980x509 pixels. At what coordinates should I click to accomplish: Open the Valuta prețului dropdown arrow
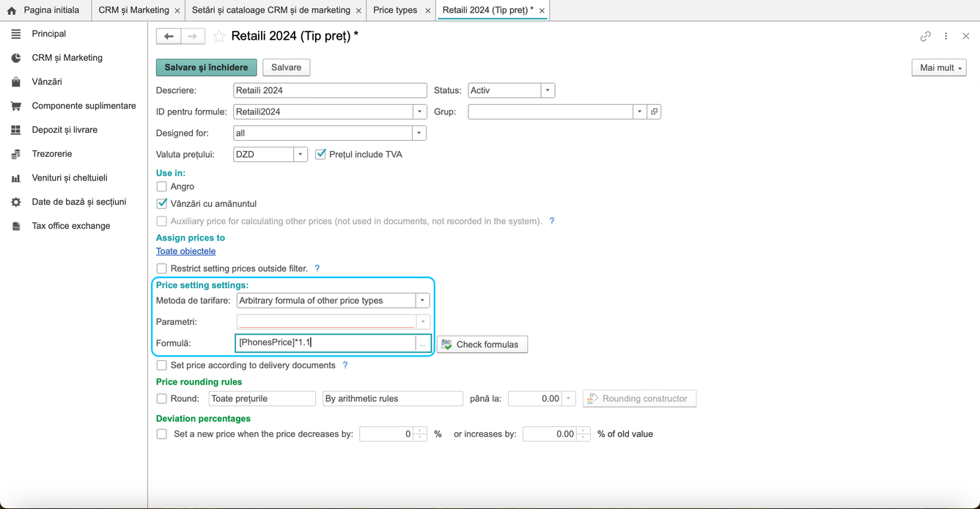(301, 154)
